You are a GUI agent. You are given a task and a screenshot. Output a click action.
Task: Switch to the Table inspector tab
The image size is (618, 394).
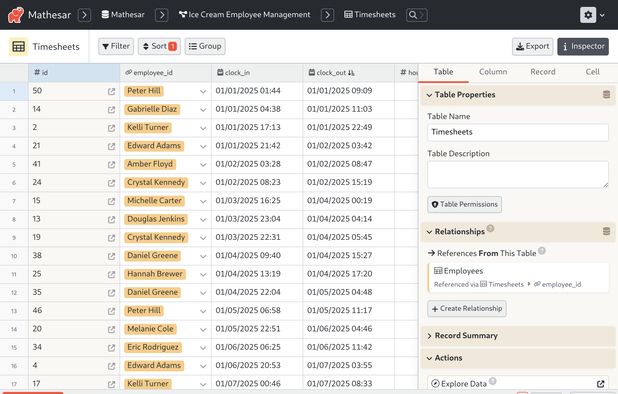[443, 72]
